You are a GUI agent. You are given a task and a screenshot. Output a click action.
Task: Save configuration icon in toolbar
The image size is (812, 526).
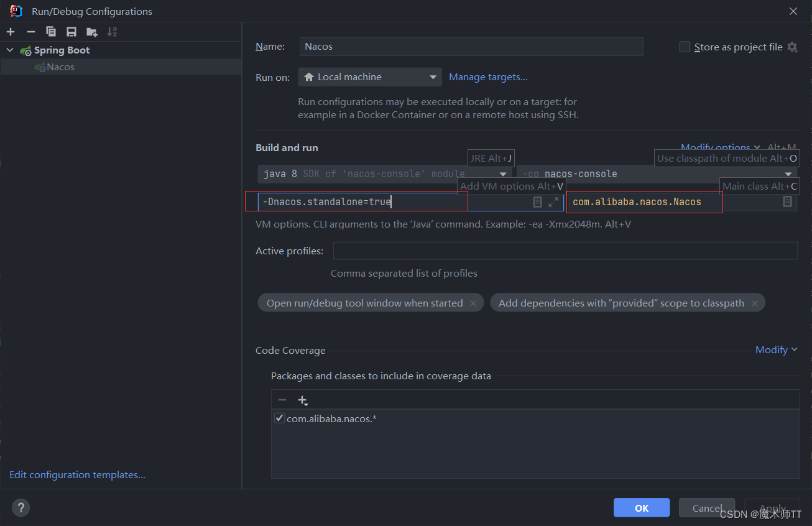pos(72,32)
